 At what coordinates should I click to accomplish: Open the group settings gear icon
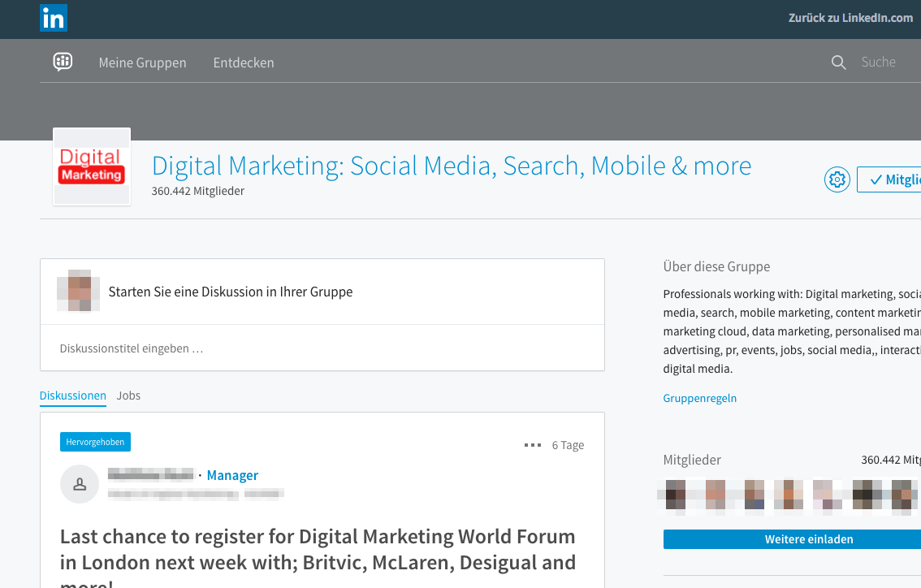click(x=837, y=179)
